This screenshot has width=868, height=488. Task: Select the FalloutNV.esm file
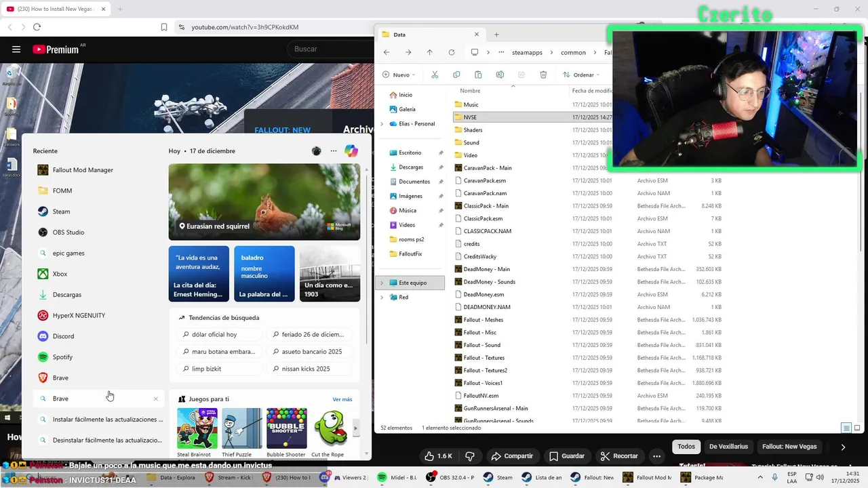point(481,396)
